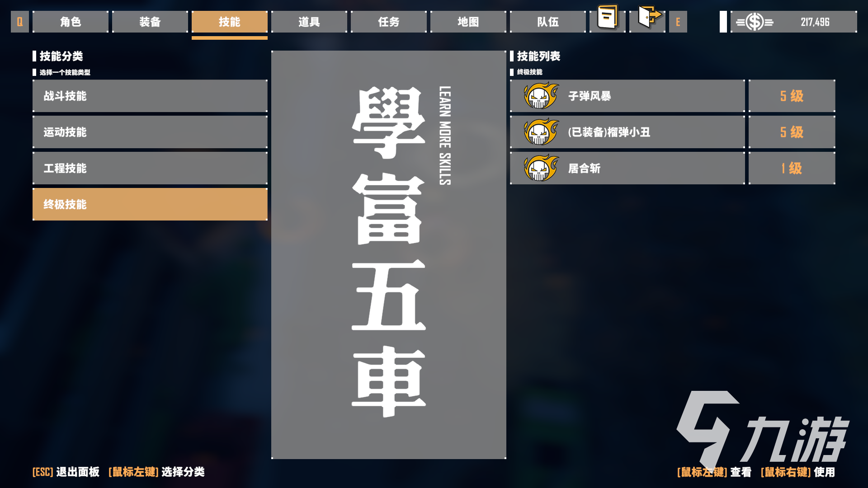Click the 子弹风暴 skill icon
Image resolution: width=868 pixels, height=488 pixels.
(x=539, y=96)
